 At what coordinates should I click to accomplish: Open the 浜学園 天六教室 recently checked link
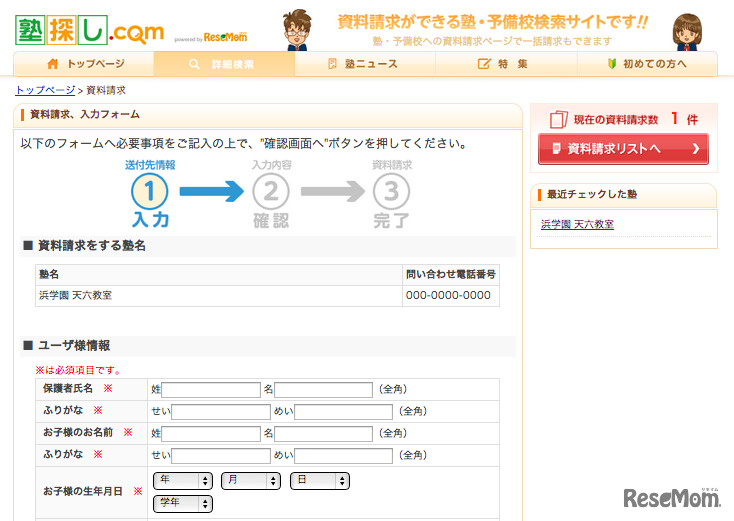(577, 224)
